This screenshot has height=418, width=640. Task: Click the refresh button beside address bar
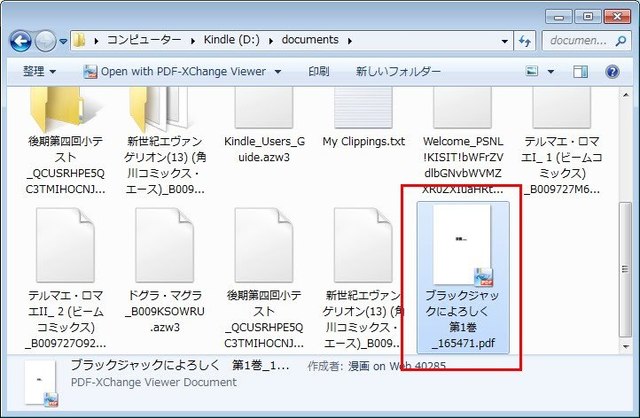pos(523,41)
